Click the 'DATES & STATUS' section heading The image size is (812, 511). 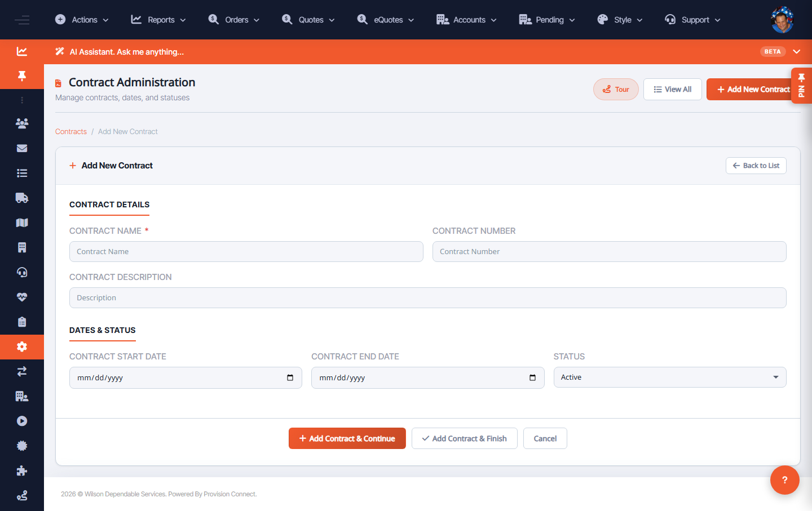click(x=103, y=330)
